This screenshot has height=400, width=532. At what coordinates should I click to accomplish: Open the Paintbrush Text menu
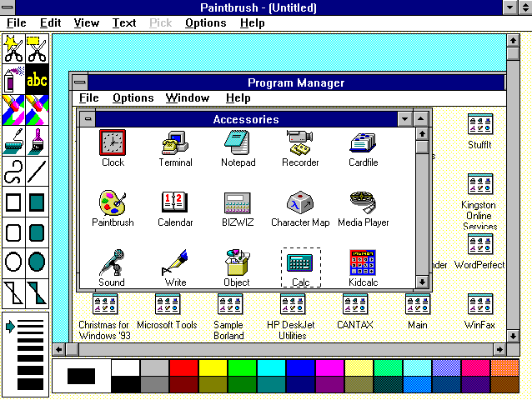[124, 23]
